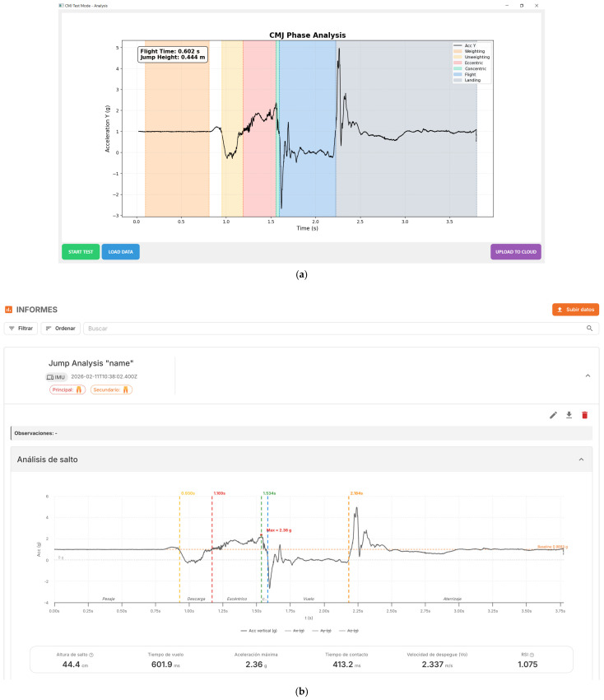The image size is (604, 700).
Task: Toggle the first struck-through legend series
Action: (295, 631)
